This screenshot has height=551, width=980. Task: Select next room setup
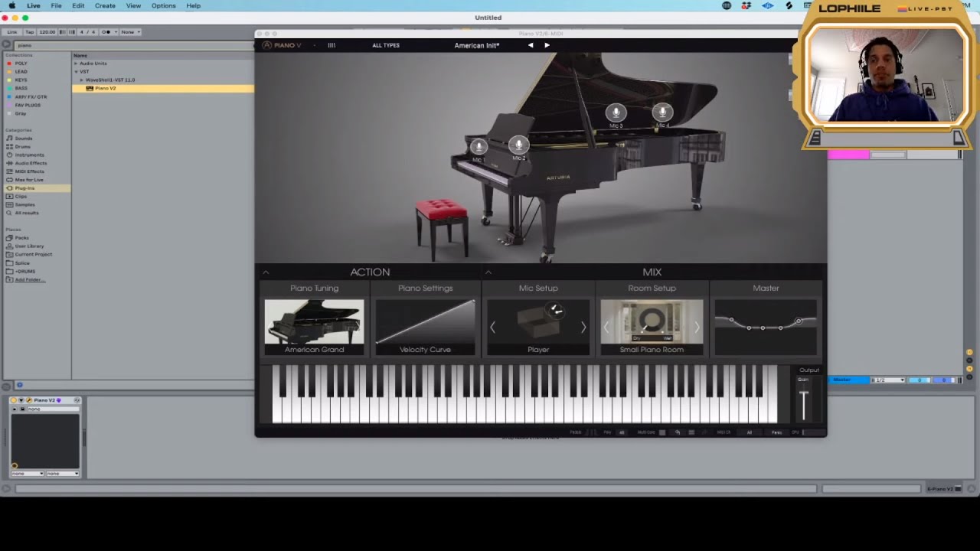(x=697, y=328)
